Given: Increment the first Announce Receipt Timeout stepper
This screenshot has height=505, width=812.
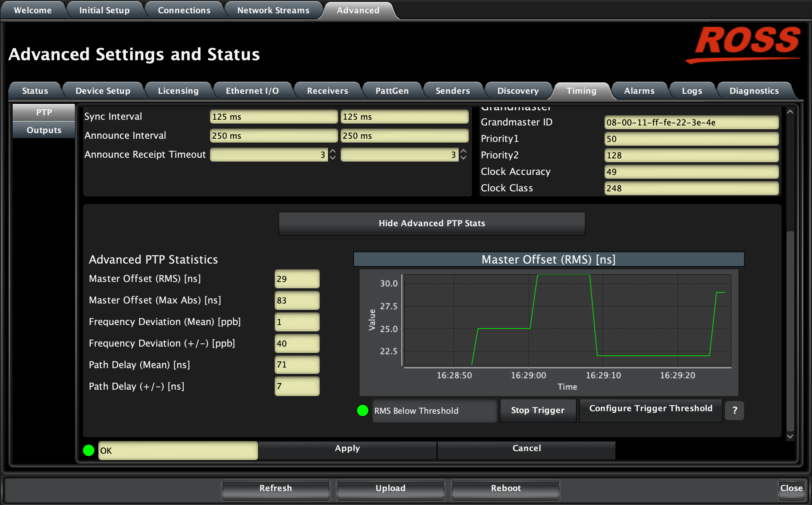Looking at the screenshot, I should [332, 151].
